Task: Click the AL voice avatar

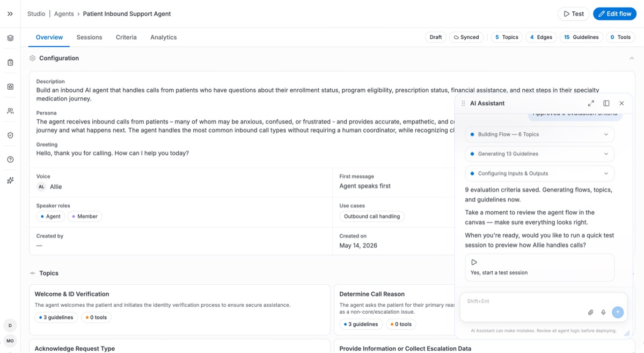Action: pyautogui.click(x=41, y=186)
